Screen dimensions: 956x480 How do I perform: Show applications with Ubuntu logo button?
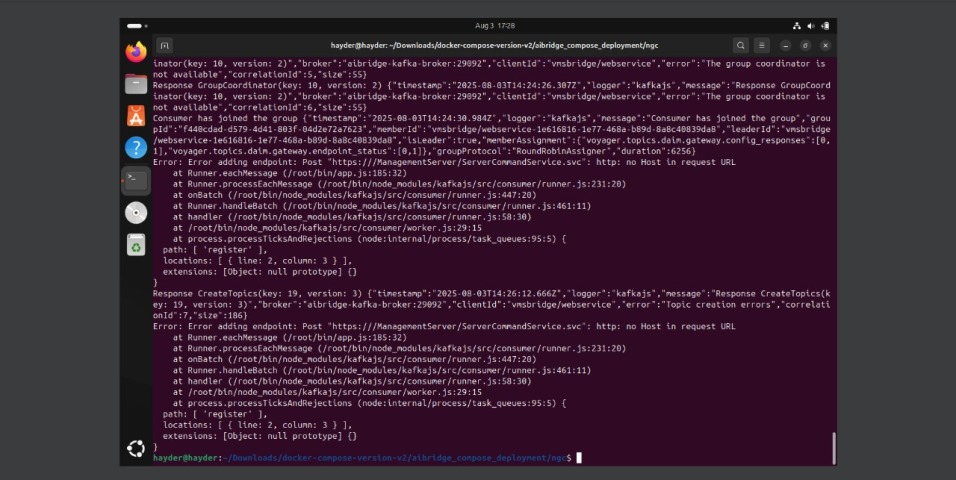(x=136, y=449)
